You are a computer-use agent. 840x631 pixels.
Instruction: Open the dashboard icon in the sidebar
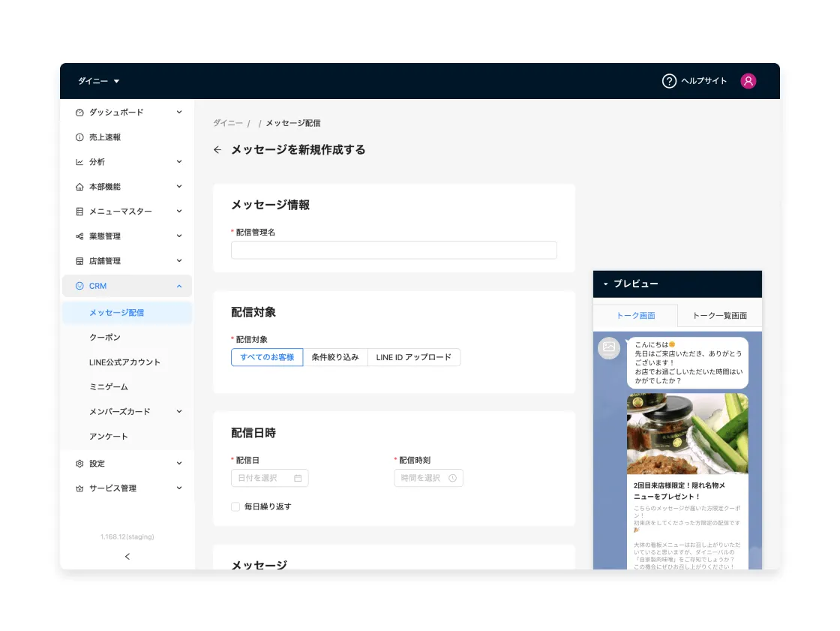80,112
